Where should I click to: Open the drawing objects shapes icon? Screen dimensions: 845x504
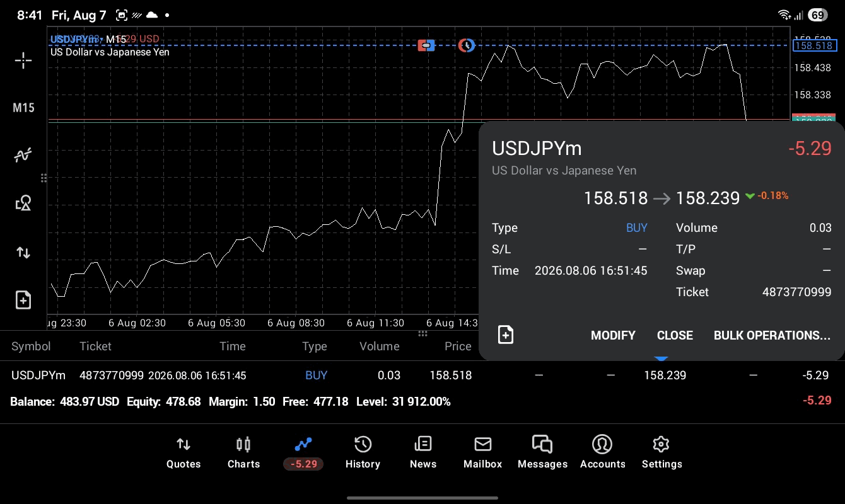tap(23, 203)
